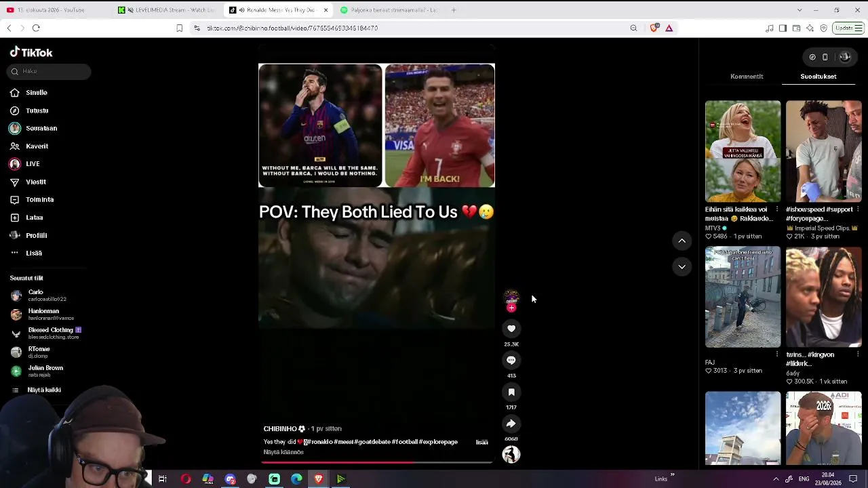This screenshot has height=488, width=868.
Task: Open the get-app phone icon
Action: tap(825, 57)
